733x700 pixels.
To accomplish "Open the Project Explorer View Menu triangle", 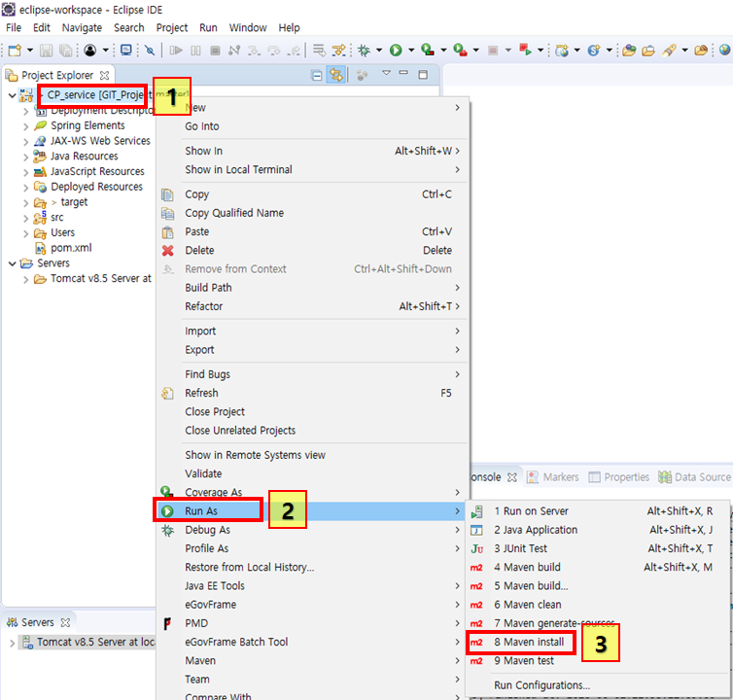I will coord(386,73).
